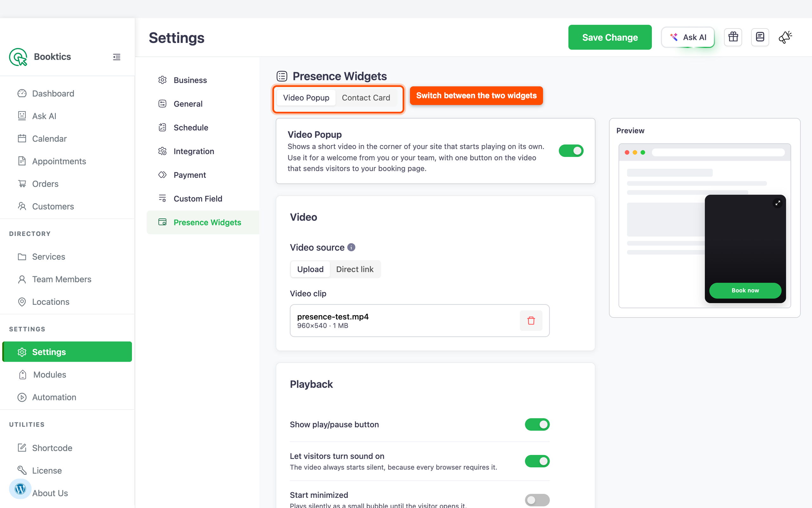Select Upload as video source

pyautogui.click(x=311, y=269)
